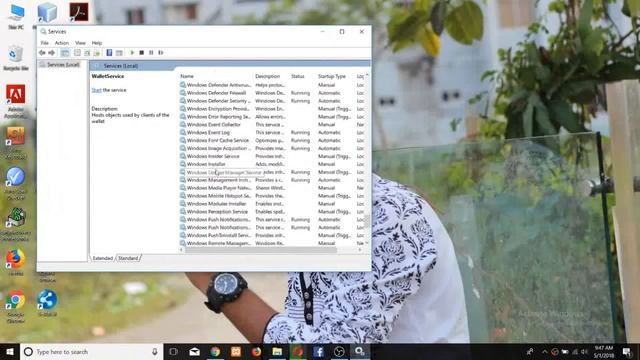
Task: Switch to the Standard tab
Action: click(128, 258)
